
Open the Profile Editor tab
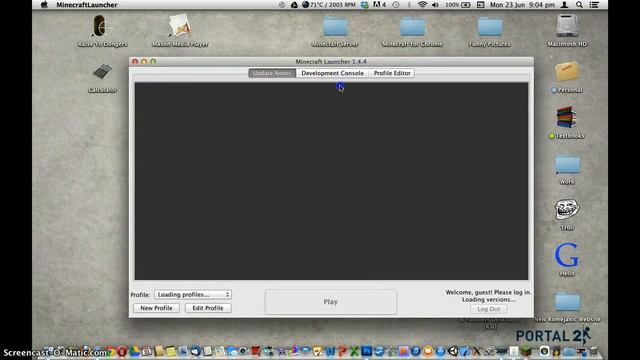click(x=392, y=73)
